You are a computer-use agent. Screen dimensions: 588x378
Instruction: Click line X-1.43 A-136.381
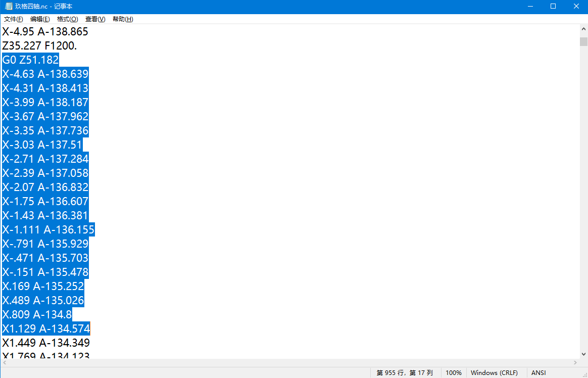pos(45,215)
